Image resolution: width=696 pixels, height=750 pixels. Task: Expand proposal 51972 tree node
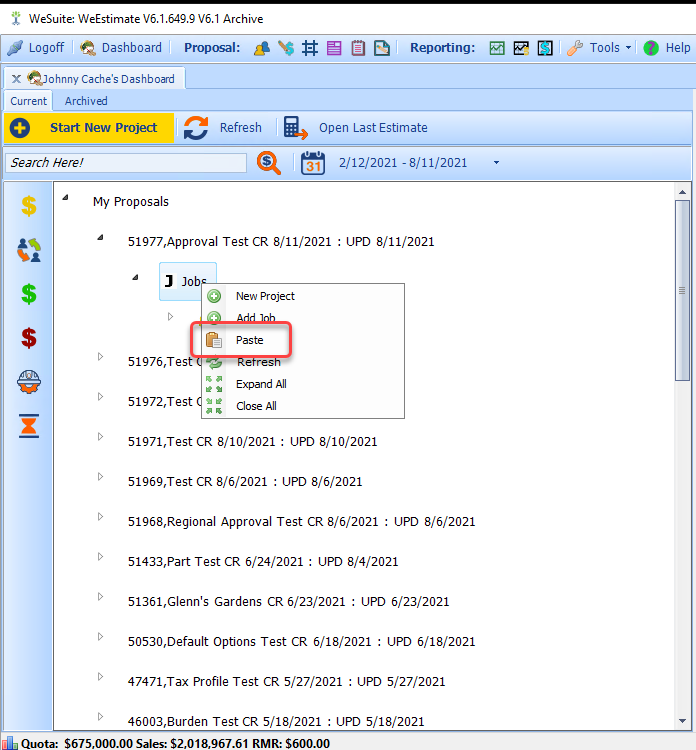coord(100,397)
